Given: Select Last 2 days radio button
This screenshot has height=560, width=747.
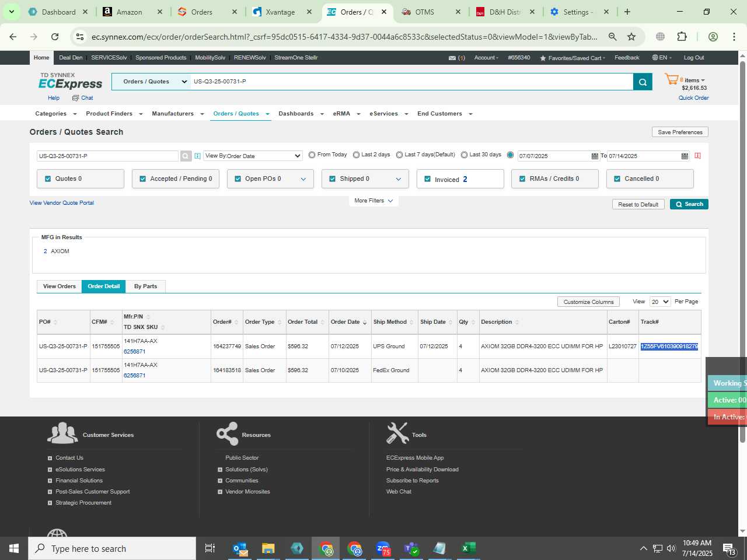Looking at the screenshot, I should (356, 155).
